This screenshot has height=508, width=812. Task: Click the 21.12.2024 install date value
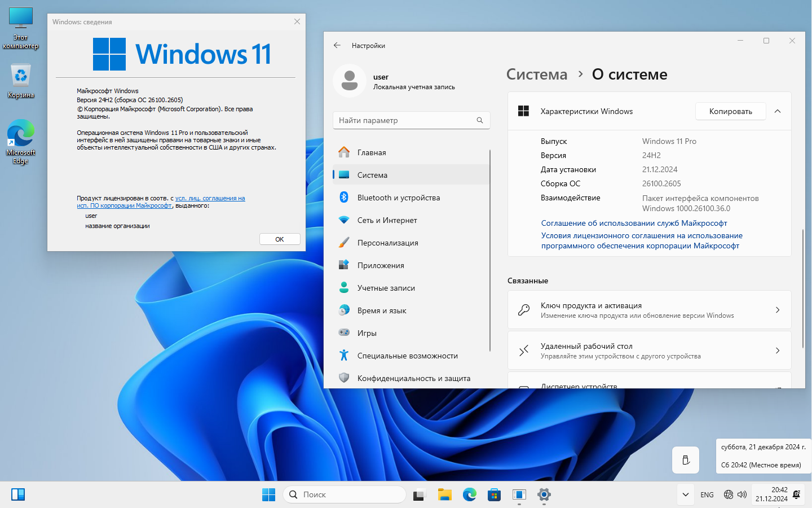click(x=660, y=169)
